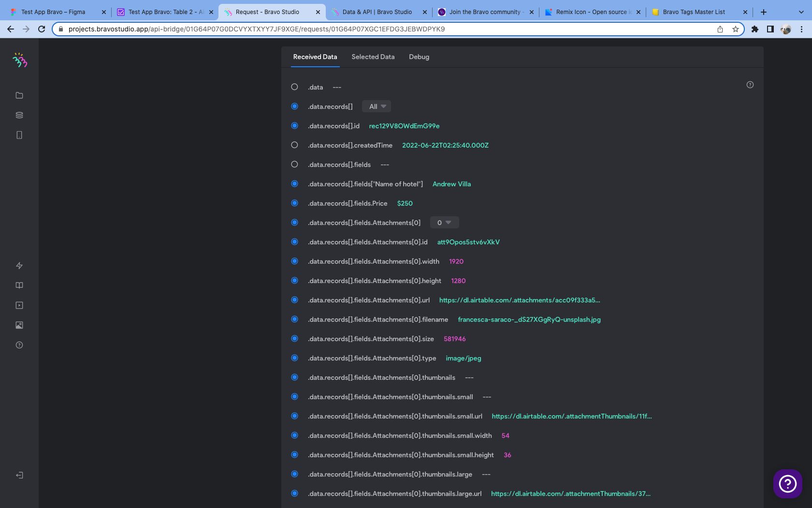Open the purple help chat bubble
The height and width of the screenshot is (508, 812).
tap(788, 483)
